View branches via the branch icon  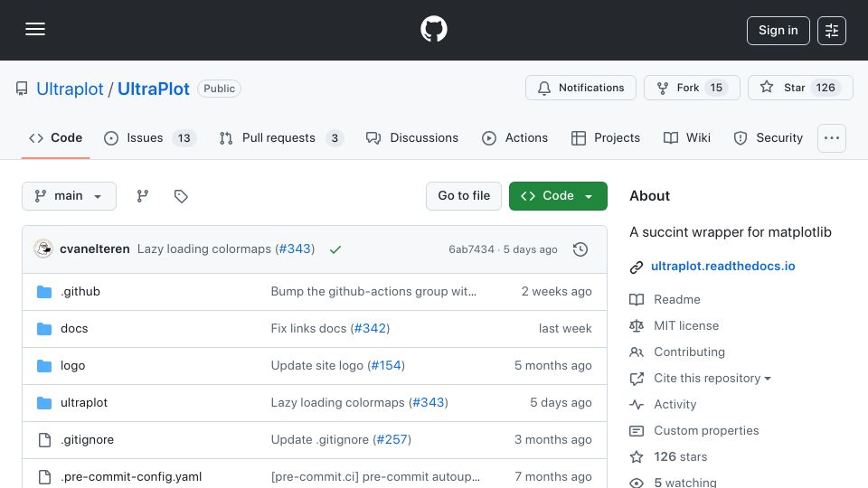[x=143, y=196]
